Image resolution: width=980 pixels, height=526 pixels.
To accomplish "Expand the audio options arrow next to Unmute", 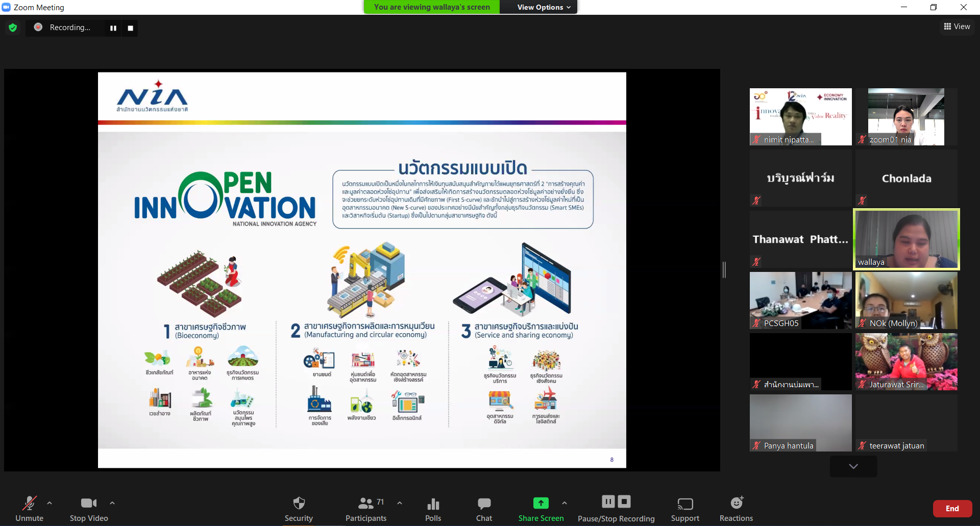I will click(x=50, y=503).
